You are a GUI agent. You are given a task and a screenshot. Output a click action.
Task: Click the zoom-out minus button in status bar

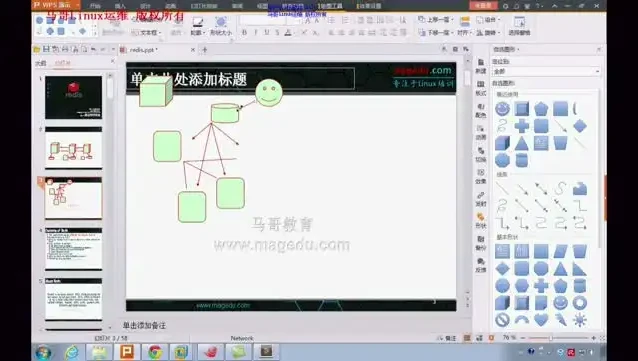tap(523, 338)
